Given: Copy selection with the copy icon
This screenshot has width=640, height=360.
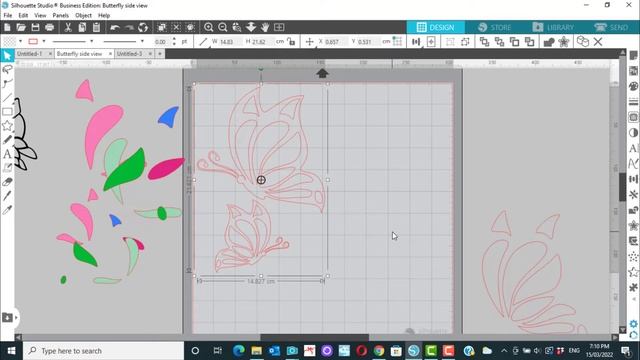Looking at the screenshot, I should 82,27.
